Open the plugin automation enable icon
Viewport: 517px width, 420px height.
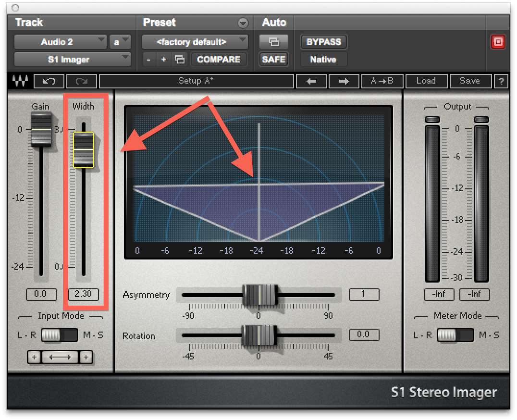pos(274,42)
